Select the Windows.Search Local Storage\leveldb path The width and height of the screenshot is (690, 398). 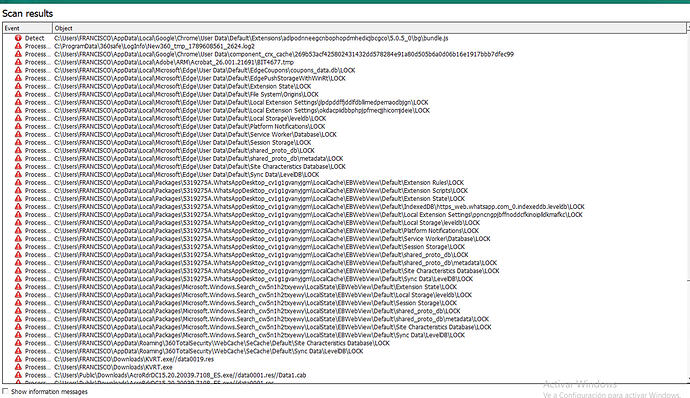click(x=263, y=295)
